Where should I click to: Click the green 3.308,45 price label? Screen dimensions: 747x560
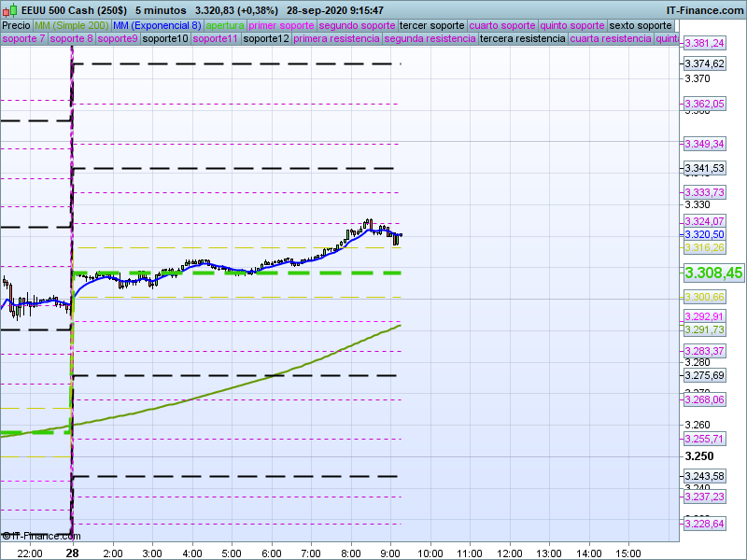click(713, 273)
